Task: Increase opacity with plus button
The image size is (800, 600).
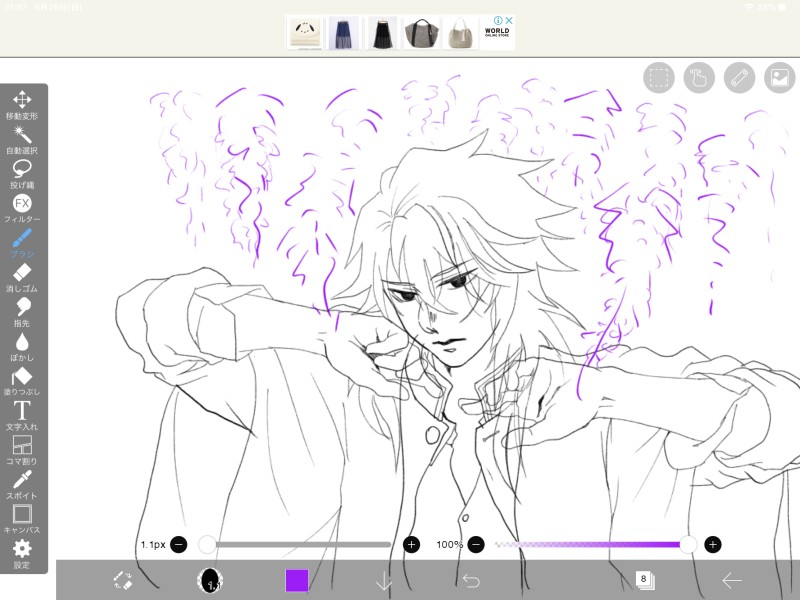Action: tap(713, 544)
